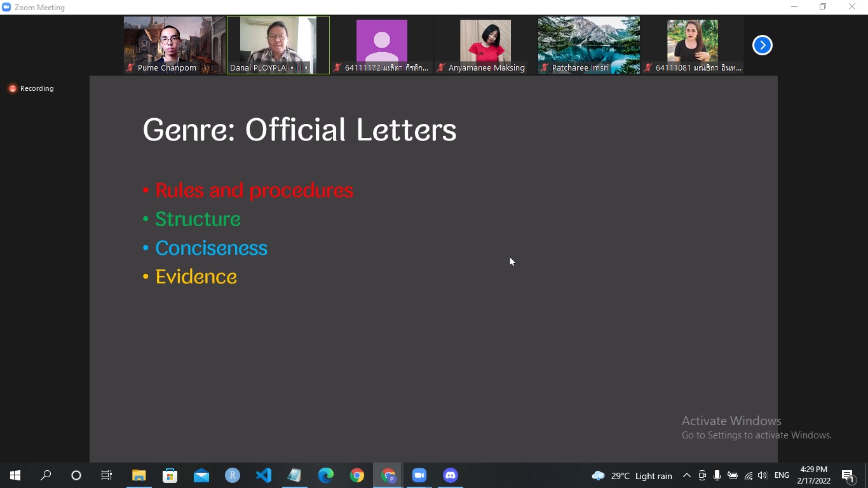Open the R application taskbar icon
Image resolution: width=868 pixels, height=488 pixels.
coord(233,475)
